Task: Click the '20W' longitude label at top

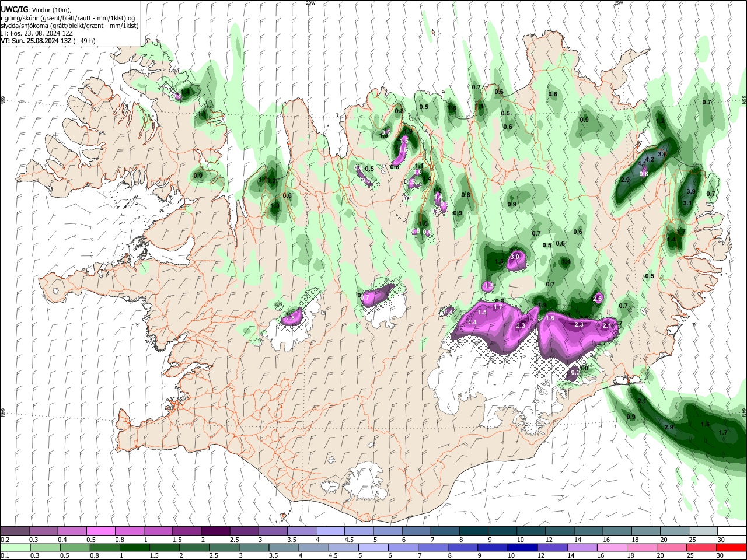Action: [310, 3]
